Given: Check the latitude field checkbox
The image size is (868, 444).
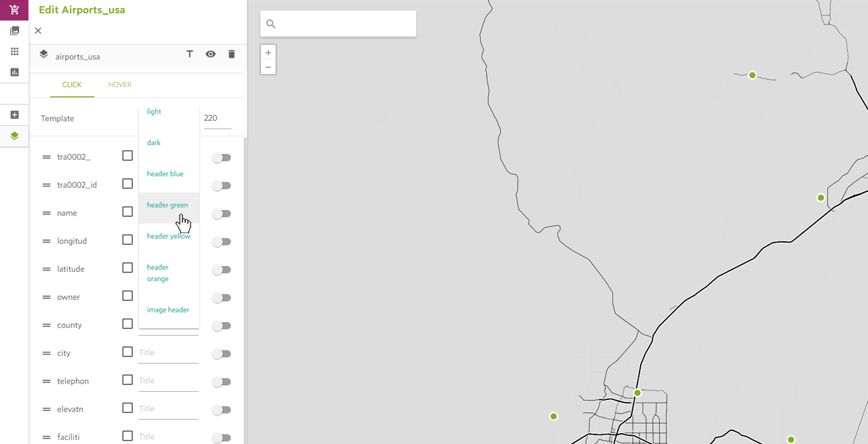Looking at the screenshot, I should 127,268.
